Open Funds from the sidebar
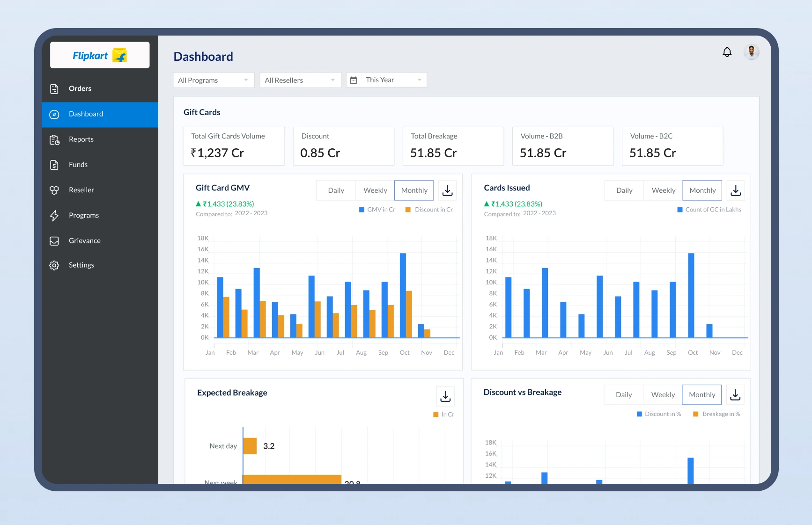812x525 pixels. 100,165
